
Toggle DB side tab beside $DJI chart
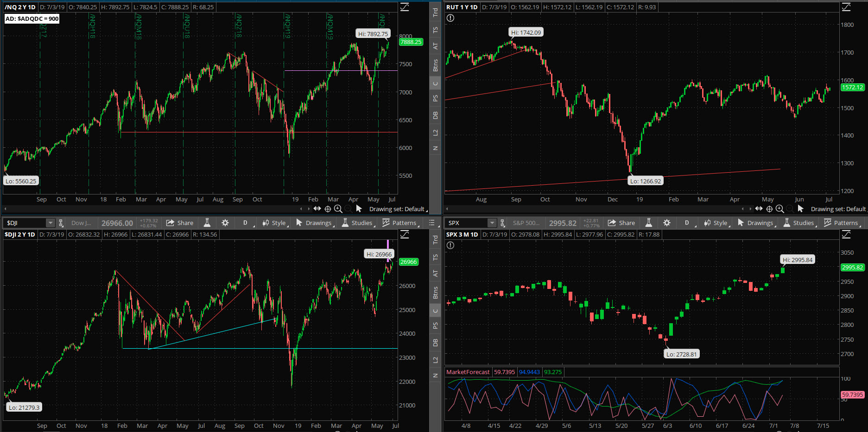435,343
